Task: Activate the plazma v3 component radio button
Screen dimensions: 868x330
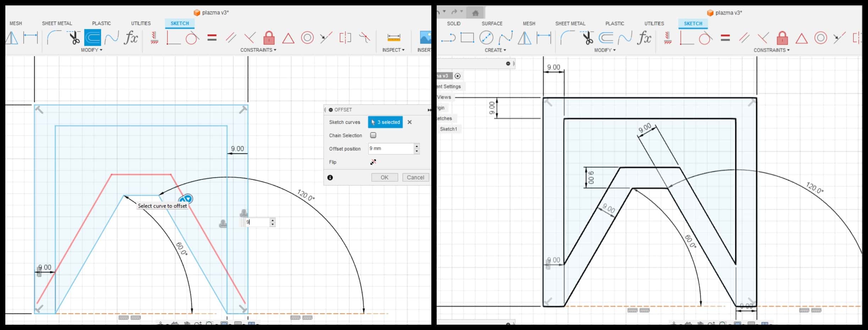Action: 458,76
